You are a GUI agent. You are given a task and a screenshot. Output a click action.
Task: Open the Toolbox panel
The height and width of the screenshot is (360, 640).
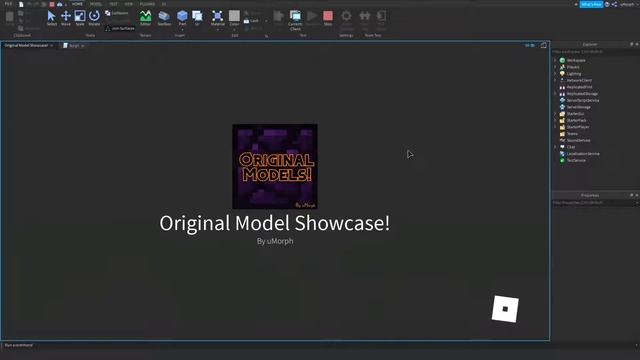[164, 18]
